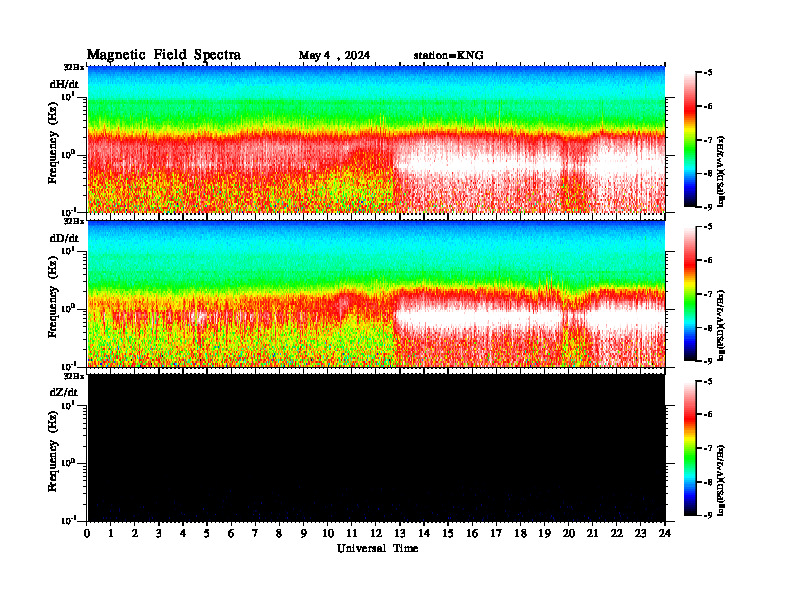792x612 pixels.
Task: Click hour 23 on the time axis
Action: (640, 534)
